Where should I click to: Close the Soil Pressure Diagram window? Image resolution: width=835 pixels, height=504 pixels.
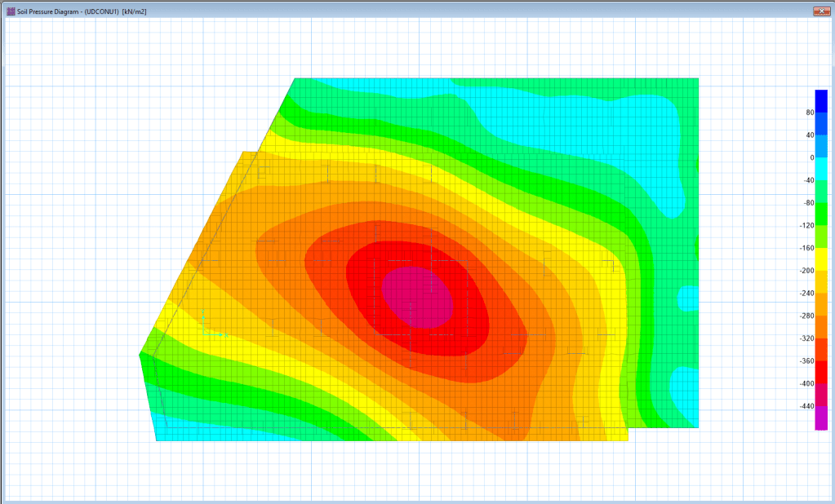tap(821, 11)
